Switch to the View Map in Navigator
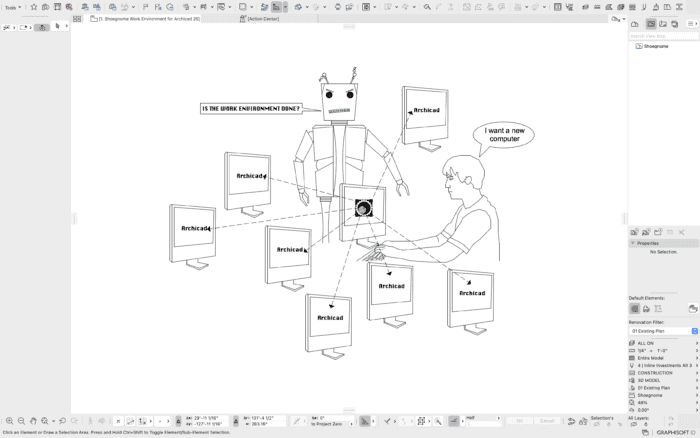Image resolution: width=700 pixels, height=438 pixels. coord(651,24)
